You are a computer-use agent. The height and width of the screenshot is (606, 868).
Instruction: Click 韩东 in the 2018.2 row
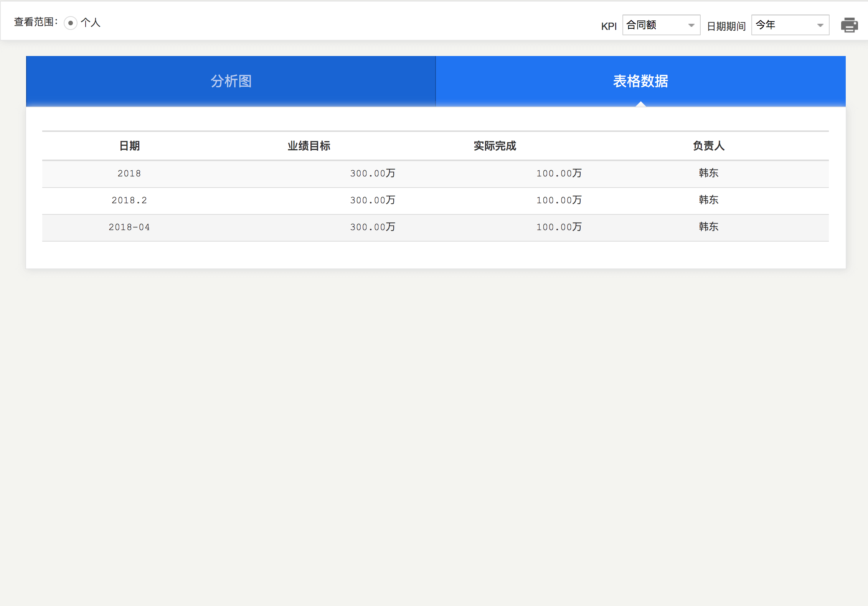[x=709, y=200]
